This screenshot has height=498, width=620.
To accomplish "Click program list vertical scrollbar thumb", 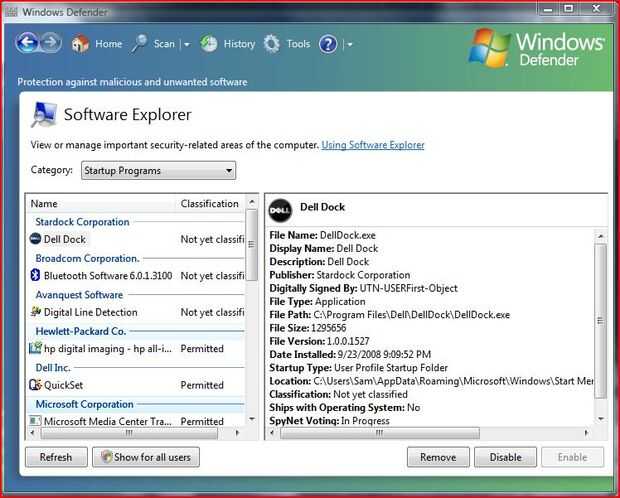I will click(251, 244).
